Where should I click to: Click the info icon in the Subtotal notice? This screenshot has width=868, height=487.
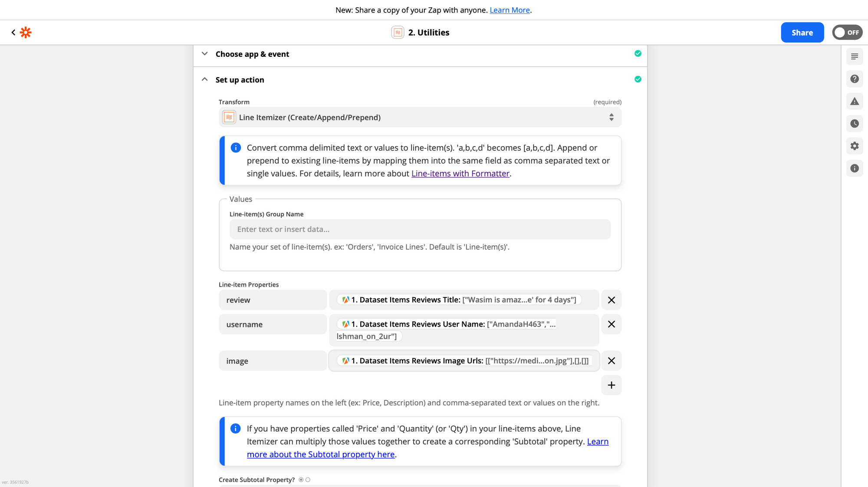pos(236,428)
